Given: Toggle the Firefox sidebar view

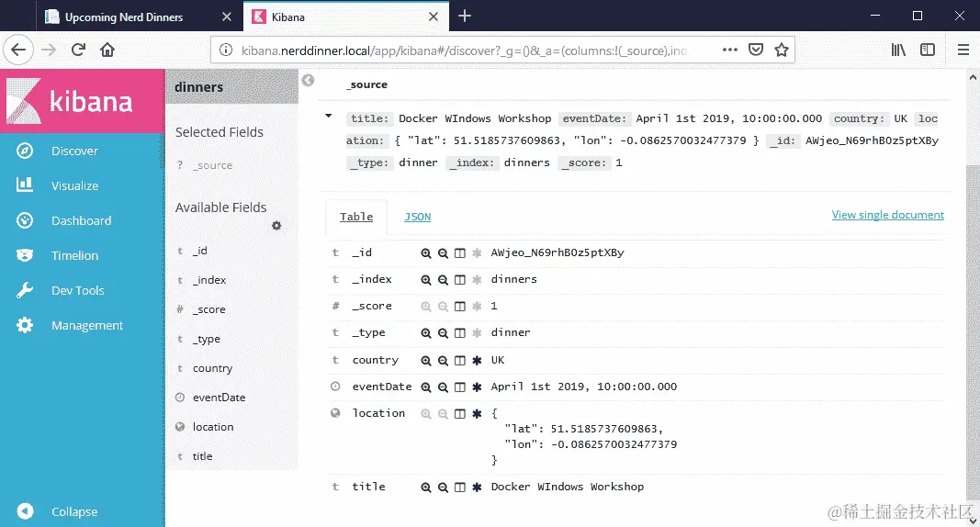Looking at the screenshot, I should point(928,50).
